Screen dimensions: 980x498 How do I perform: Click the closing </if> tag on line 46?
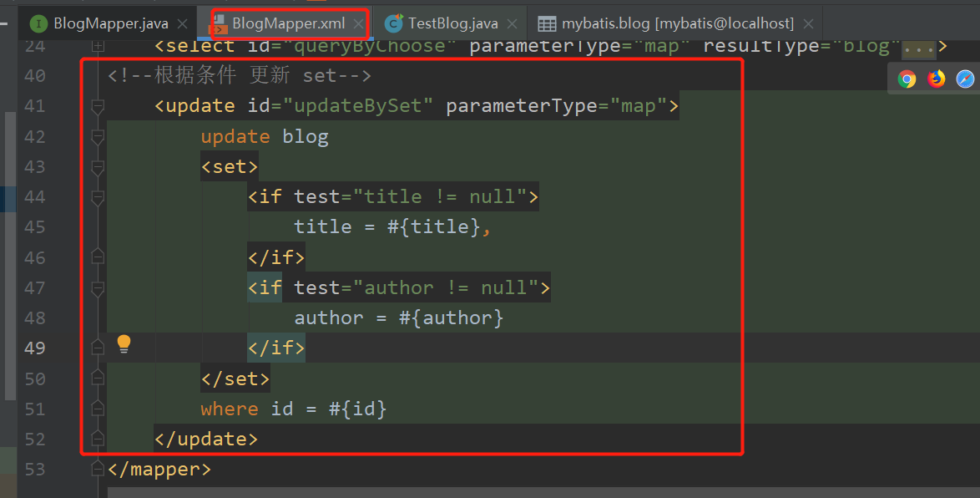[276, 257]
